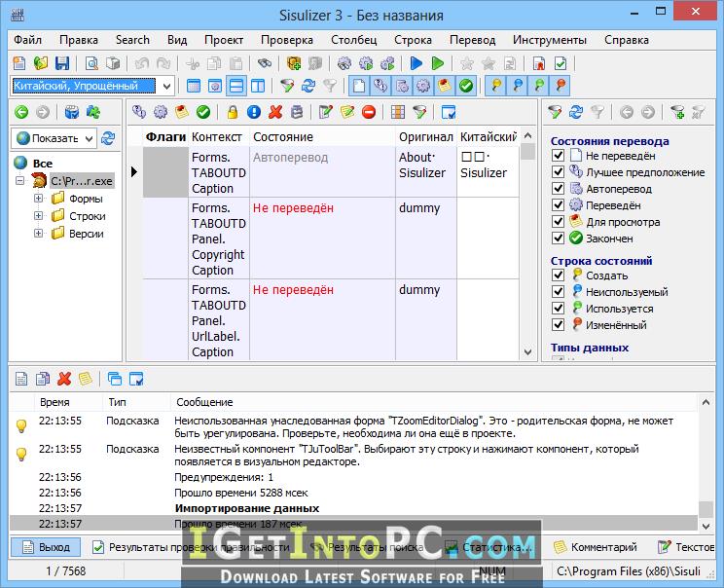Image resolution: width=724 pixels, height=588 pixels.
Task: Toggle the Автоперевод status checkbox
Action: 558,189
